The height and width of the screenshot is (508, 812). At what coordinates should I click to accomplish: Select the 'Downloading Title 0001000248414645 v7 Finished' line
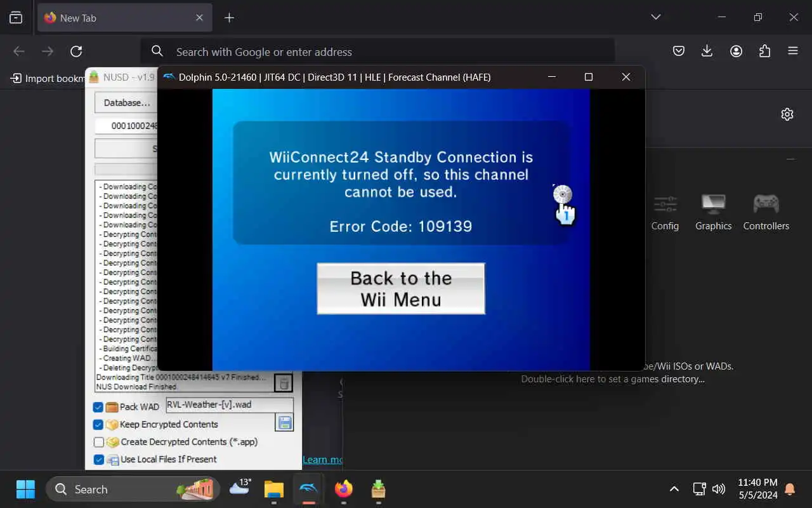(182, 377)
